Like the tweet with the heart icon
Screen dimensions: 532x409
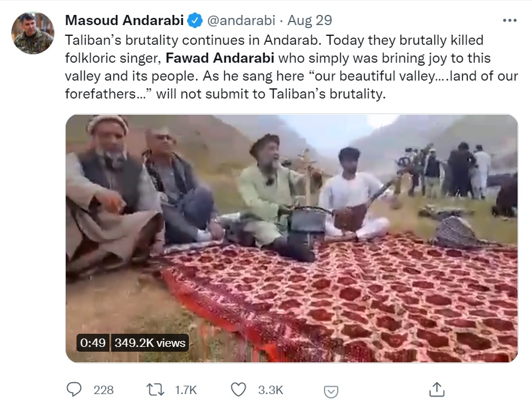tap(238, 390)
